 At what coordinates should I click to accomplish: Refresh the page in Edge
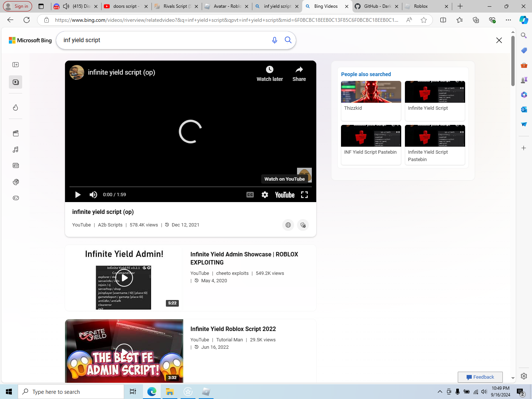27,20
